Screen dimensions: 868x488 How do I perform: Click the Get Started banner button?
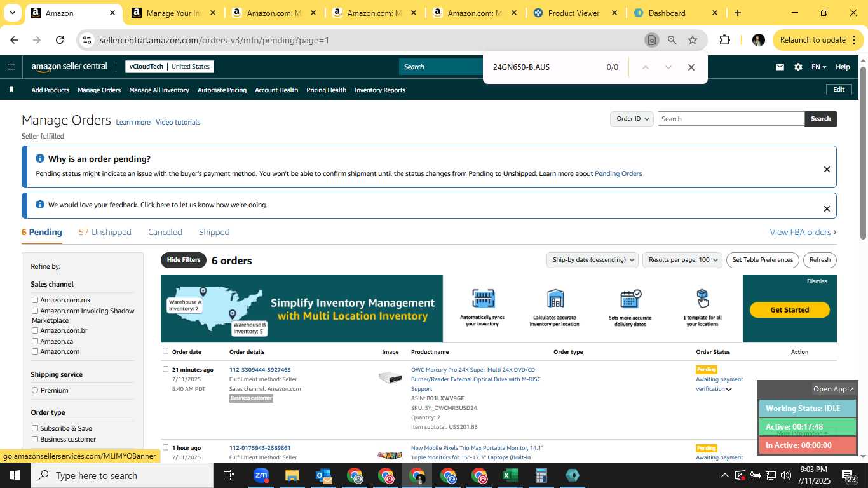tap(790, 310)
